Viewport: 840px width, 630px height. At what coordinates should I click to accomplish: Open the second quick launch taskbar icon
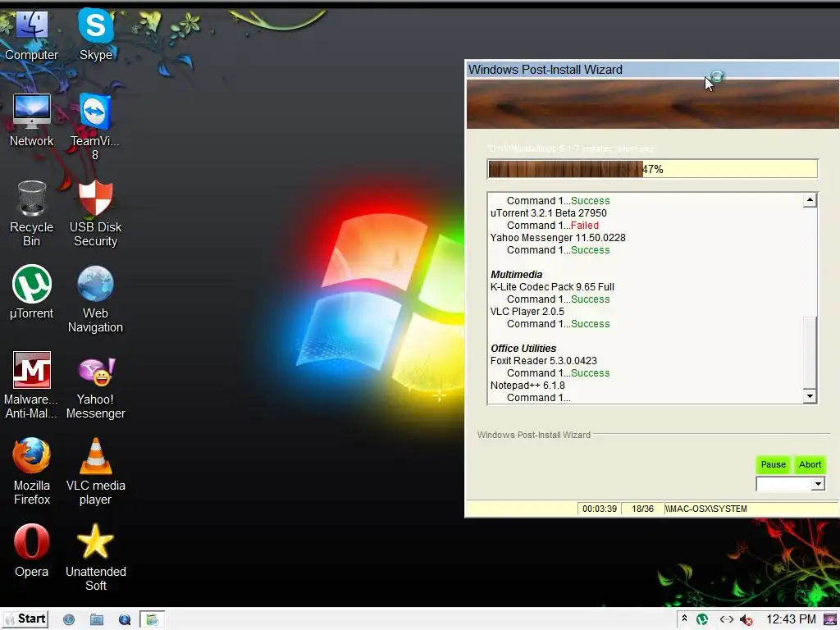coord(97,619)
